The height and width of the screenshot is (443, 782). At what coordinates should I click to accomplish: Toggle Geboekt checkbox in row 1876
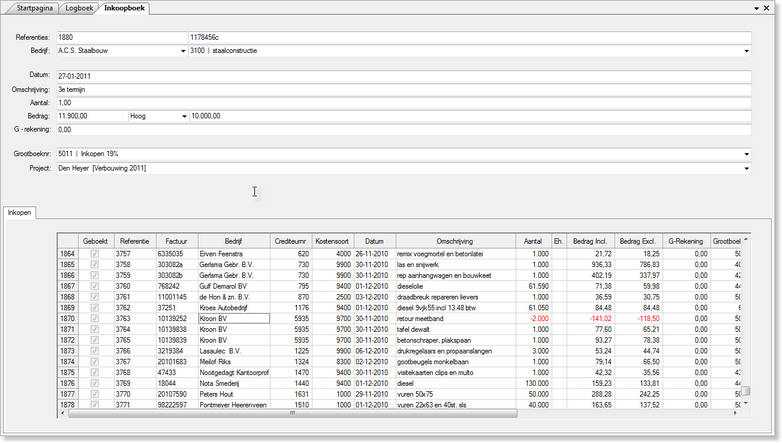pos(95,383)
